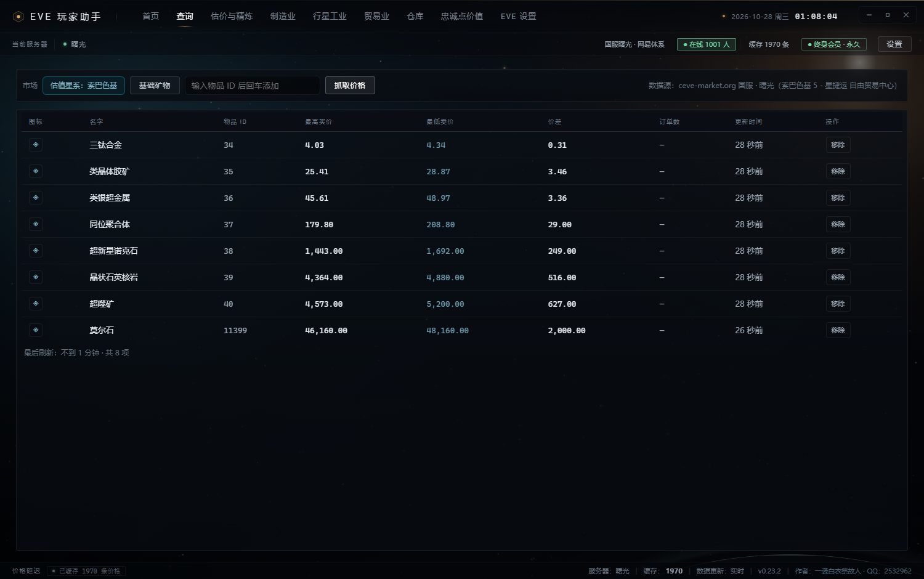This screenshot has width=924, height=579.
Task: Click the v0.23.2 version label
Action: [x=769, y=571]
